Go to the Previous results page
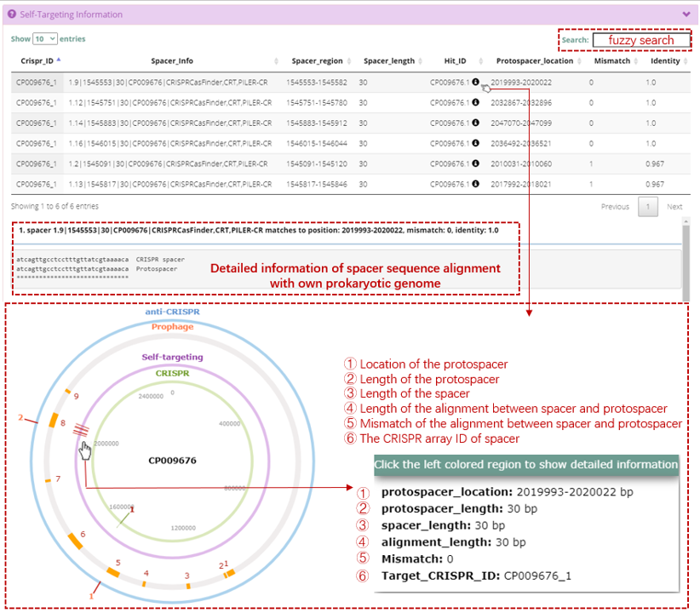700x613 pixels. 615,207
